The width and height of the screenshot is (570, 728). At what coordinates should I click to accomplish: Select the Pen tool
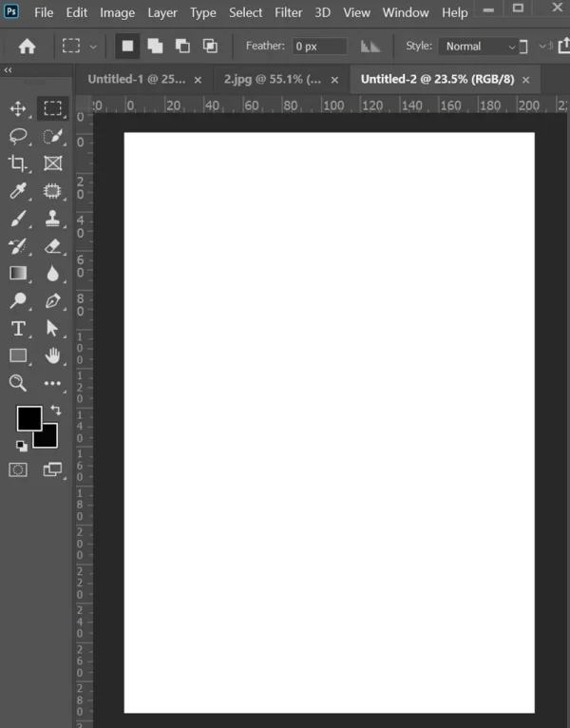[x=52, y=301]
